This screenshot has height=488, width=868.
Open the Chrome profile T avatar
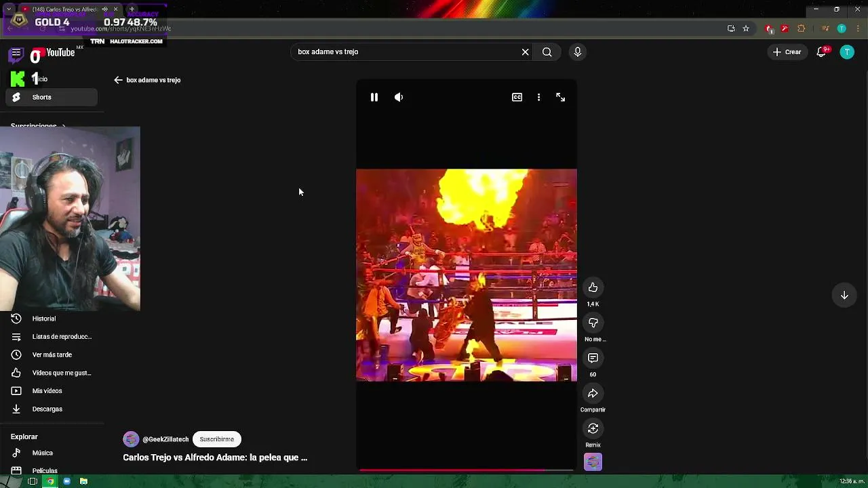pos(842,28)
